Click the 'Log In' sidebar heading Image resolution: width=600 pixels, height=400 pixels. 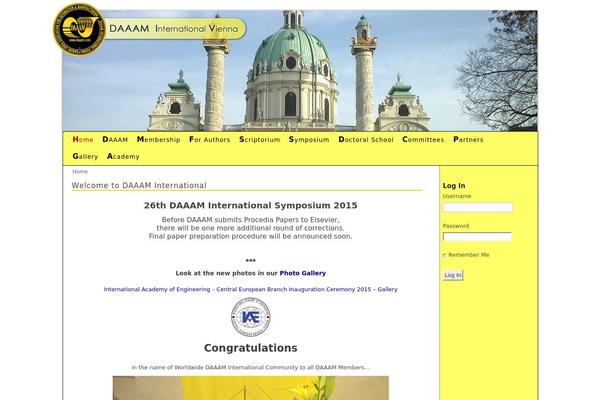point(454,186)
